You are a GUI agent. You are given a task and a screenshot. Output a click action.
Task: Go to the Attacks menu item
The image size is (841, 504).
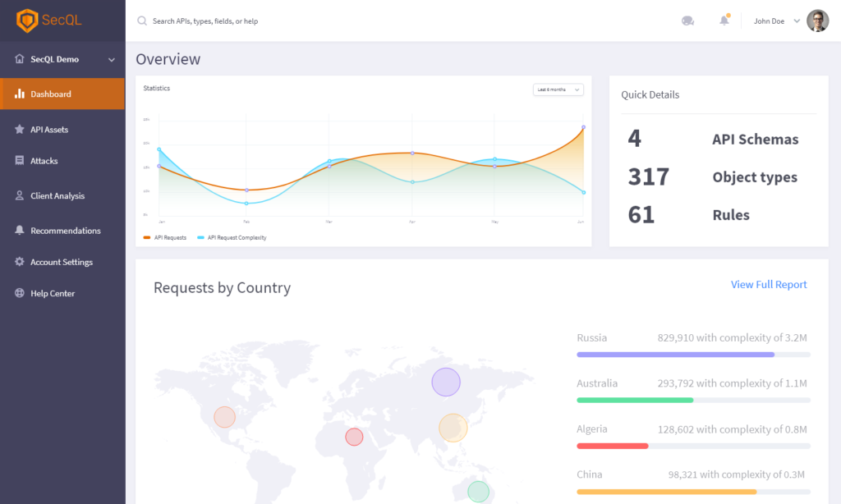pyautogui.click(x=44, y=161)
